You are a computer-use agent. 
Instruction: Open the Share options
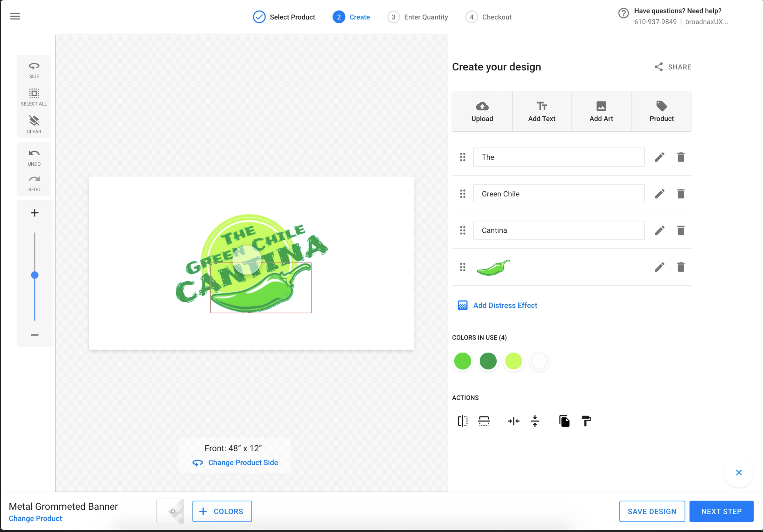pos(672,67)
